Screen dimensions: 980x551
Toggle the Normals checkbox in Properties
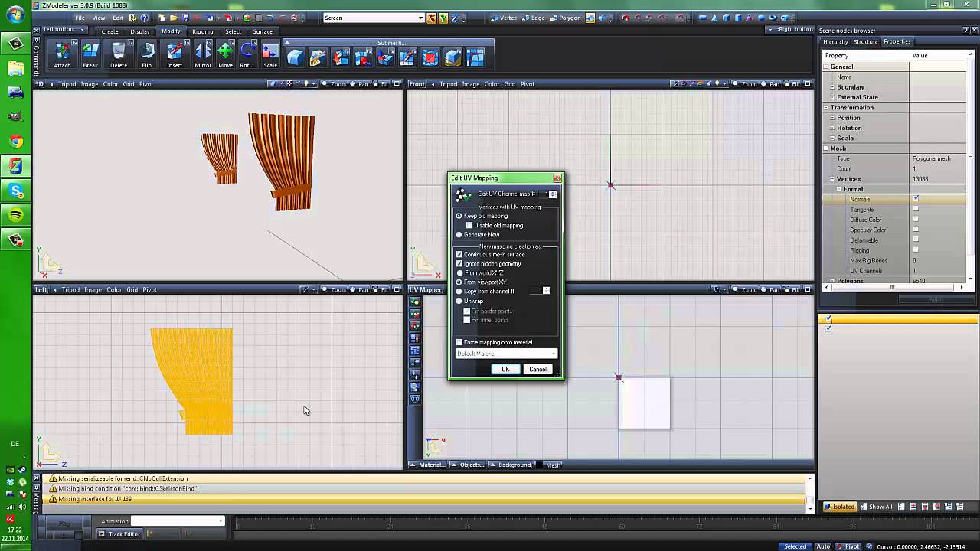[x=916, y=199]
